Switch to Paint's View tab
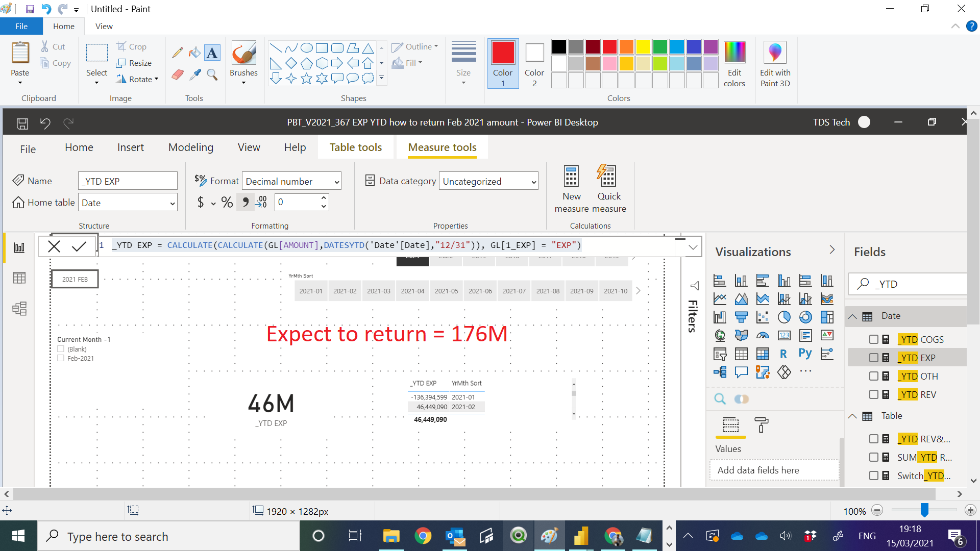Screen dimensions: 980x551 (x=104, y=26)
